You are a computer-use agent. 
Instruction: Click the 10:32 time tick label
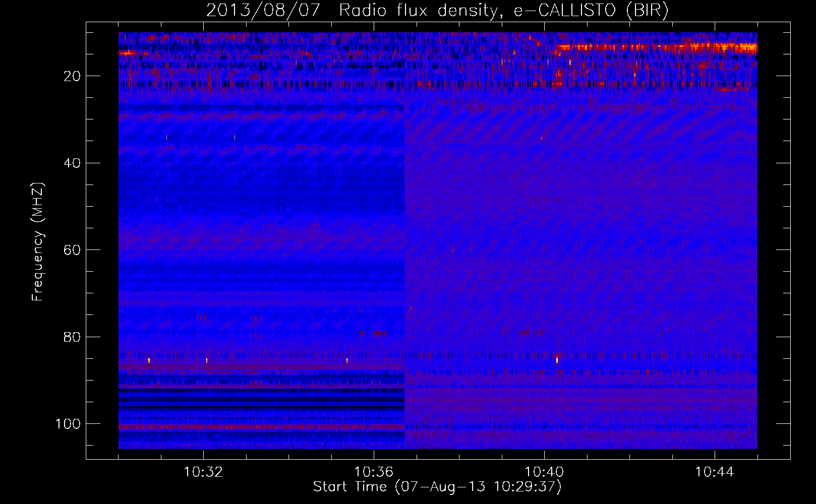(x=203, y=472)
